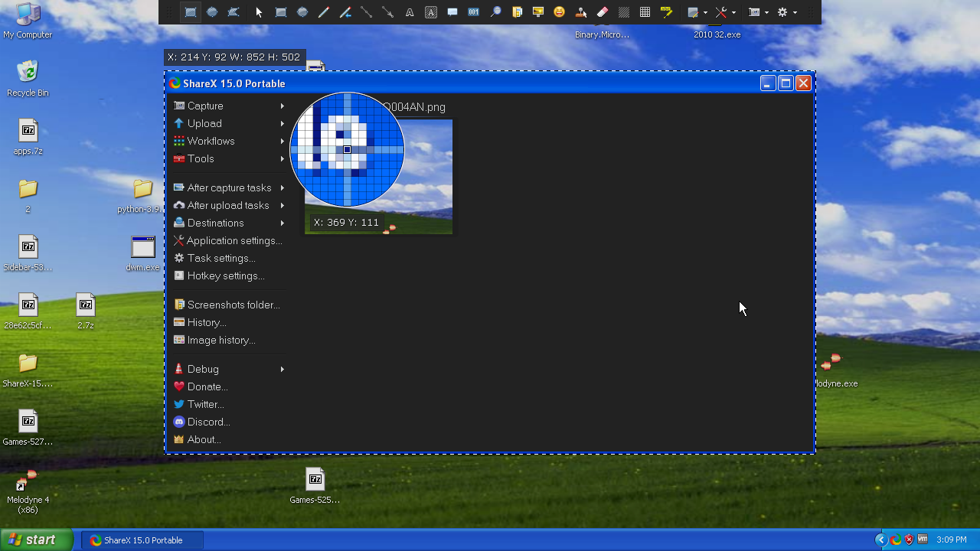Expand the After capture tasks submenu

(229, 187)
